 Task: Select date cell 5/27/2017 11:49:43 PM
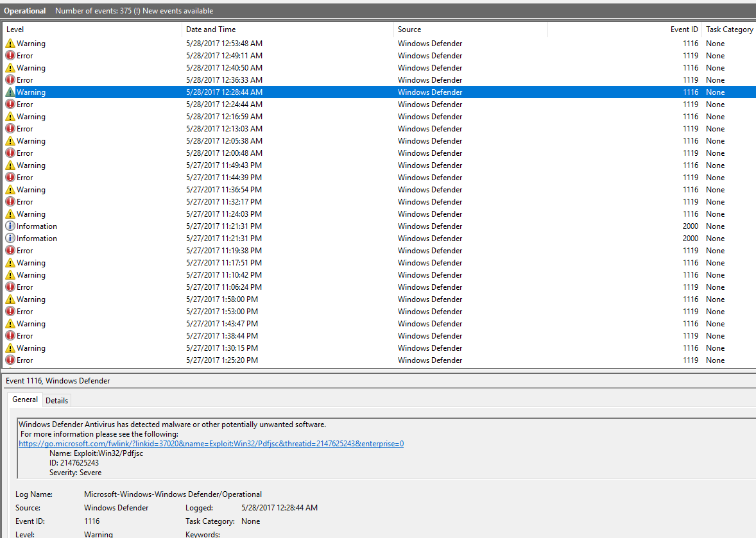[224, 165]
